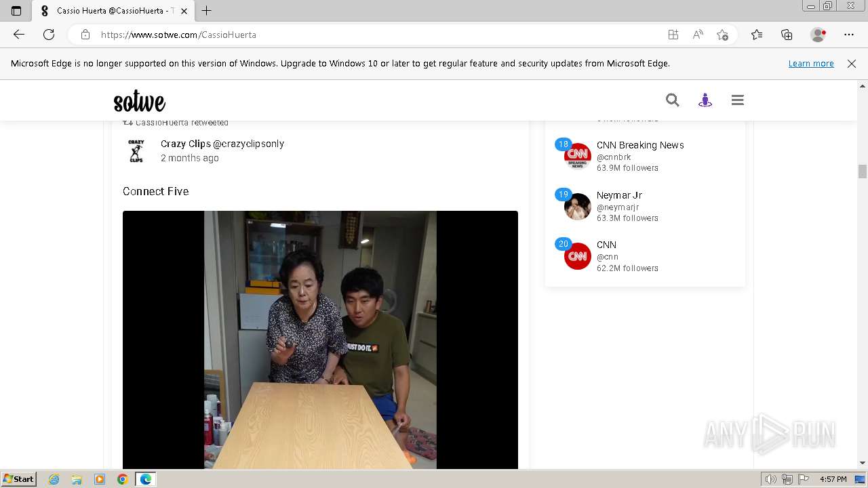
Task: Open a new tab
Action: 207,11
